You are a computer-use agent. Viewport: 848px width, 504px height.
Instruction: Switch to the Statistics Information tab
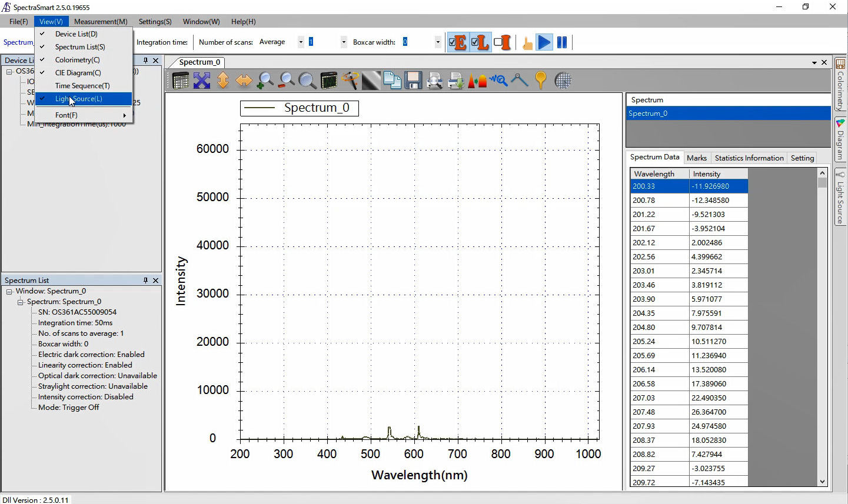click(x=749, y=158)
